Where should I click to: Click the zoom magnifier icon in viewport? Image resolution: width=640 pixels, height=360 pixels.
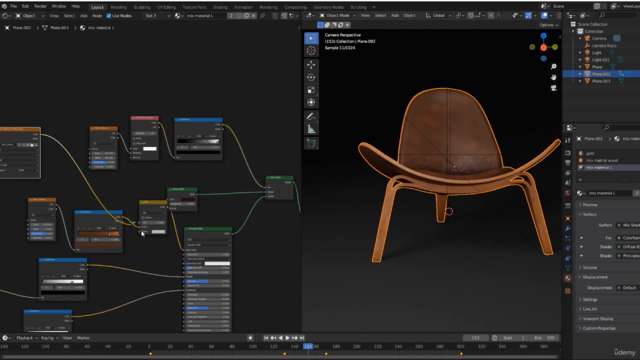coord(553,67)
